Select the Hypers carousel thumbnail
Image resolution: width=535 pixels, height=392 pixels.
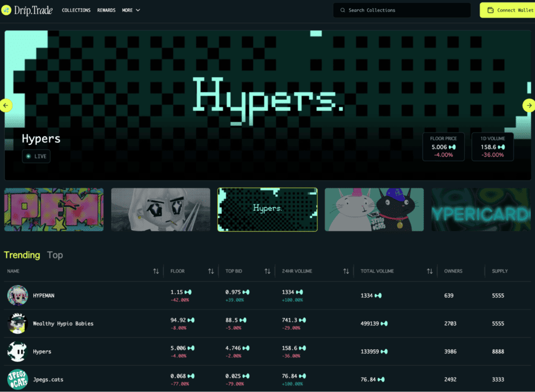coord(267,210)
